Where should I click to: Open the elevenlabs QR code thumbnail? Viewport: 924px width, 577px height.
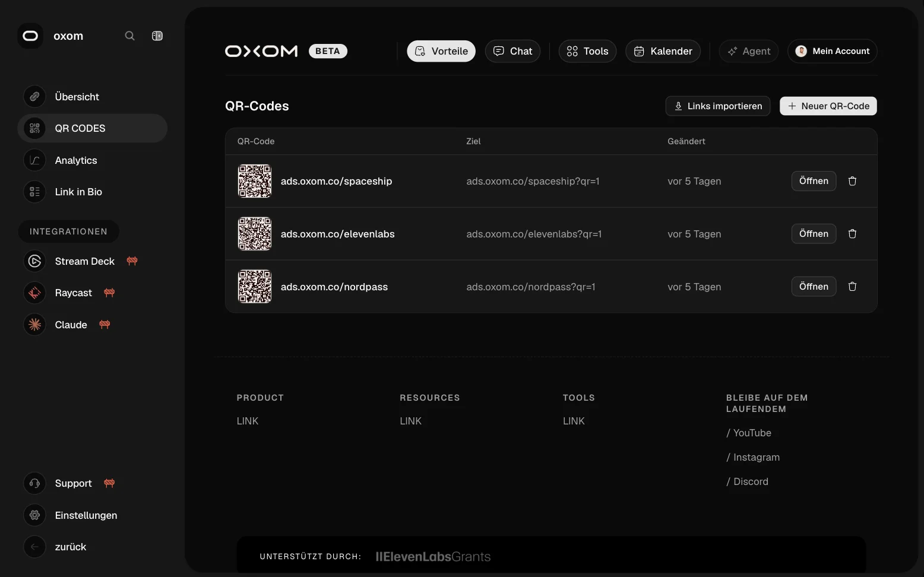coord(255,234)
